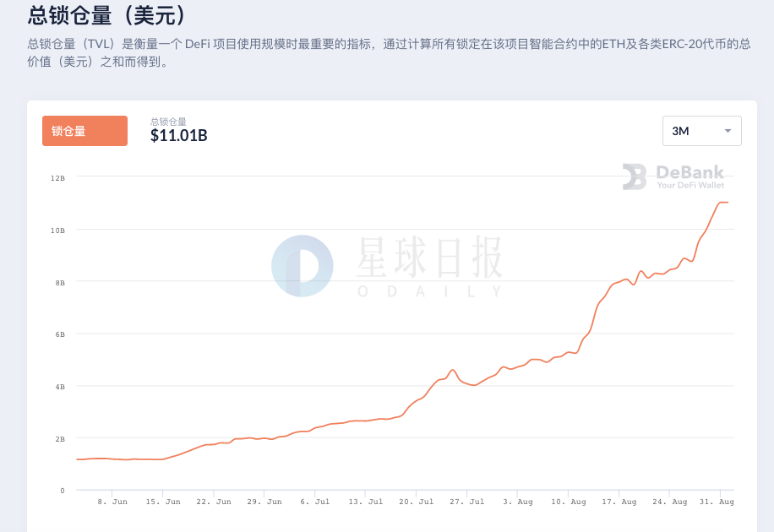Click the 13. Jul axis label
This screenshot has width=774, height=532.
tap(366, 502)
